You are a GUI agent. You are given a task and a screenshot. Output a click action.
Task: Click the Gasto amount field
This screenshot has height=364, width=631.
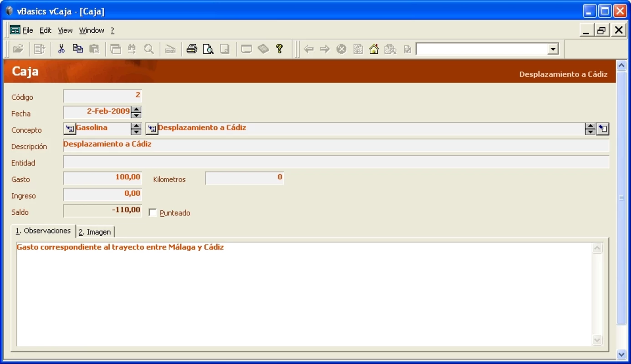pyautogui.click(x=102, y=178)
